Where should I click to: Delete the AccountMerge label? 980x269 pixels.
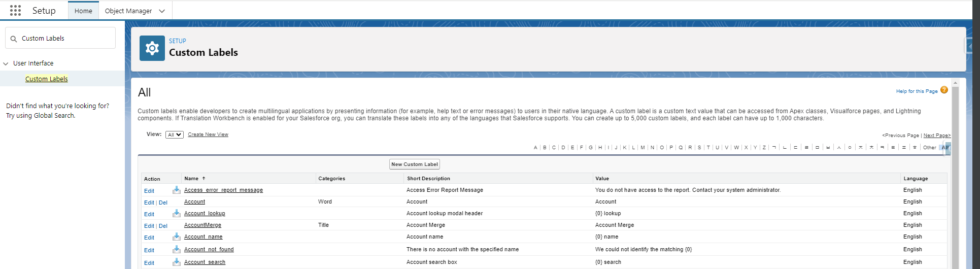163,226
